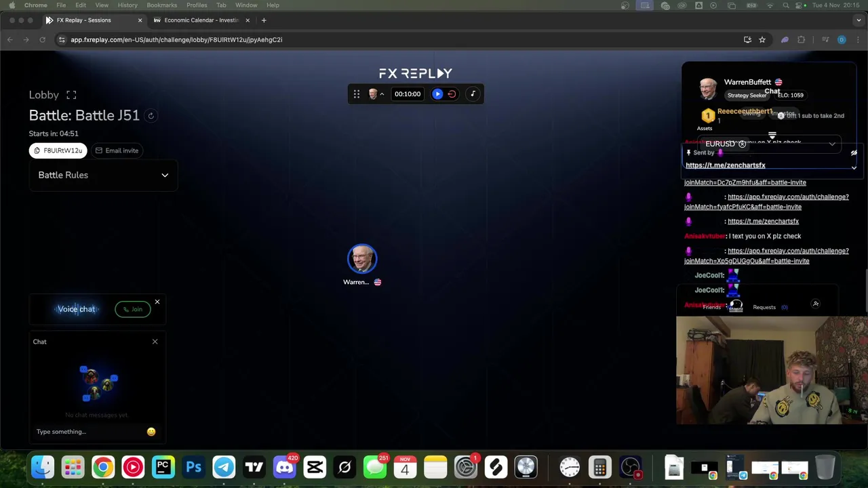Open emoji picker in chat
868x488 pixels.
[x=151, y=432]
